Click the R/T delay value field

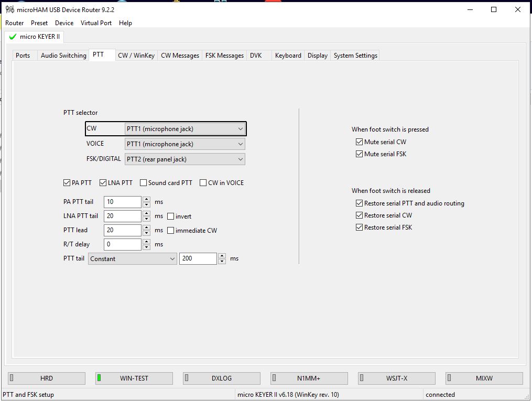[123, 244]
